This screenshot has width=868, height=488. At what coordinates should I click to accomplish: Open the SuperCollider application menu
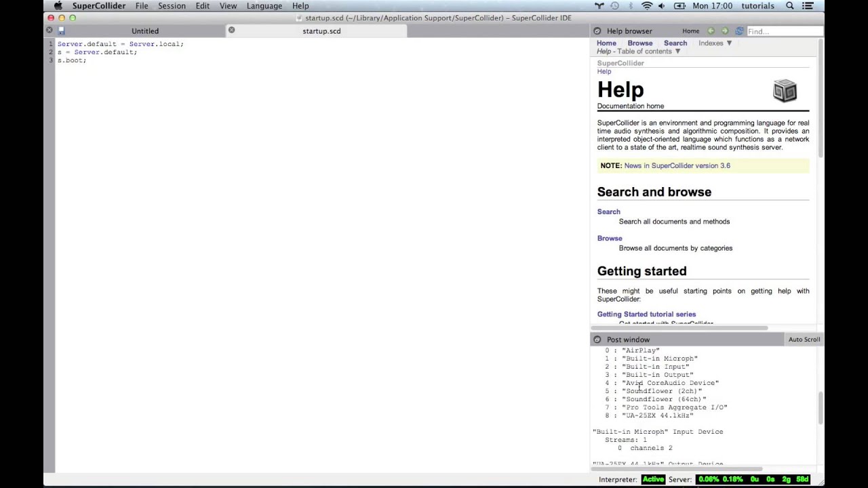point(99,6)
